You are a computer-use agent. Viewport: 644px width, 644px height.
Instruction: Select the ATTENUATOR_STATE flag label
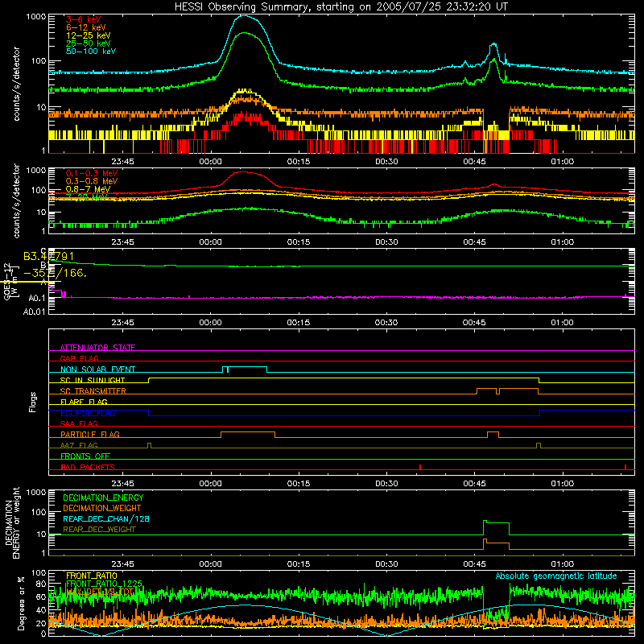97,348
